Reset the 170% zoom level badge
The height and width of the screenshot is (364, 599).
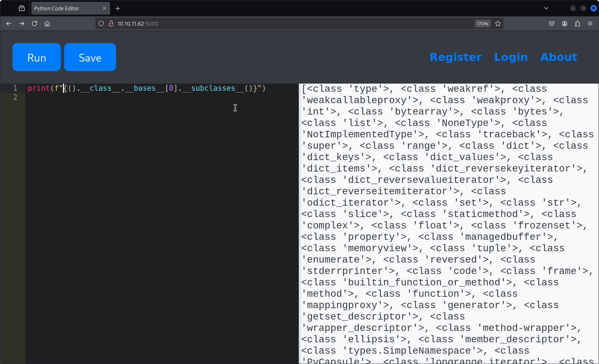tap(483, 23)
